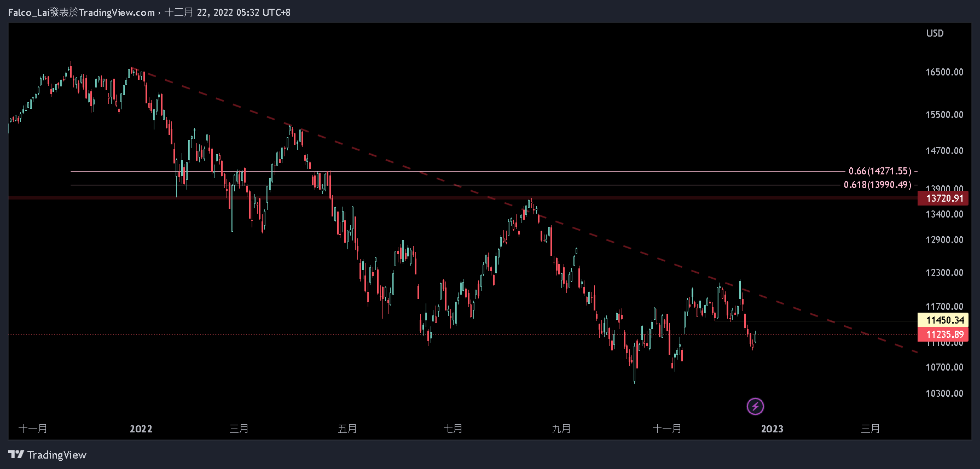The height and width of the screenshot is (469, 980).
Task: Click the TradingView logo icon
Action: [x=16, y=454]
